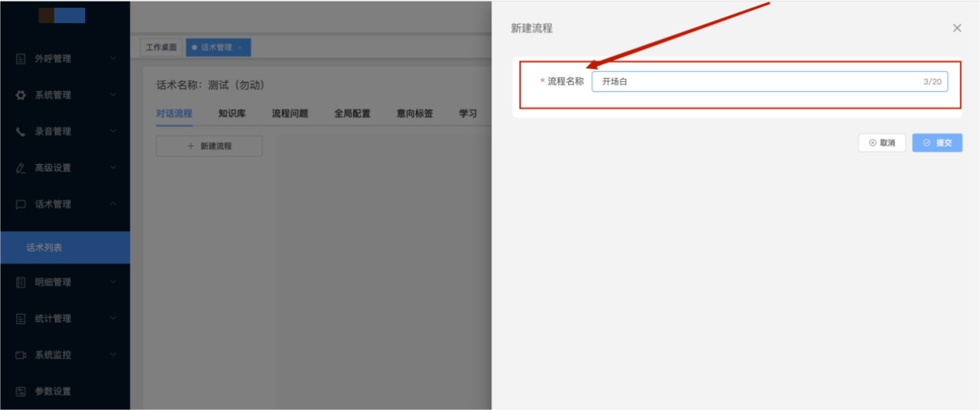Click the 提交 button
The width and height of the screenshot is (980, 410).
(x=937, y=143)
